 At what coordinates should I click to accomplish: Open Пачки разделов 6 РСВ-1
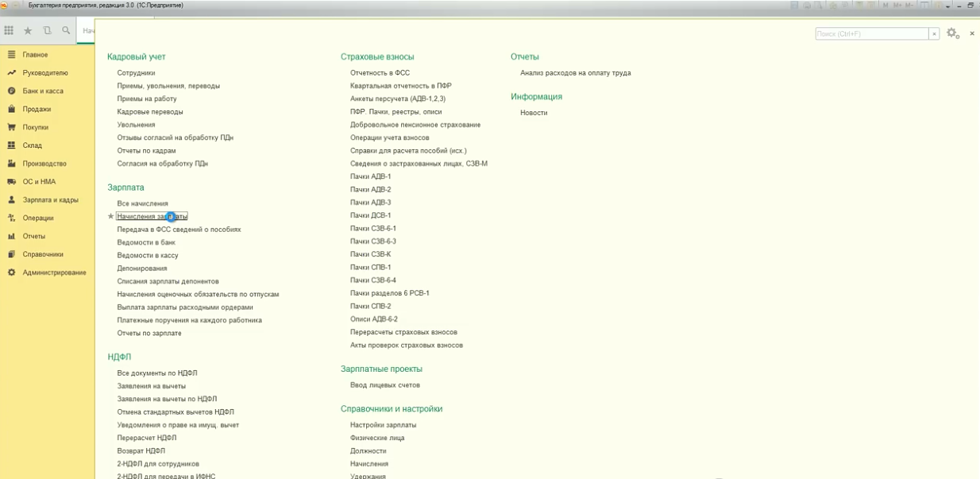tap(390, 293)
